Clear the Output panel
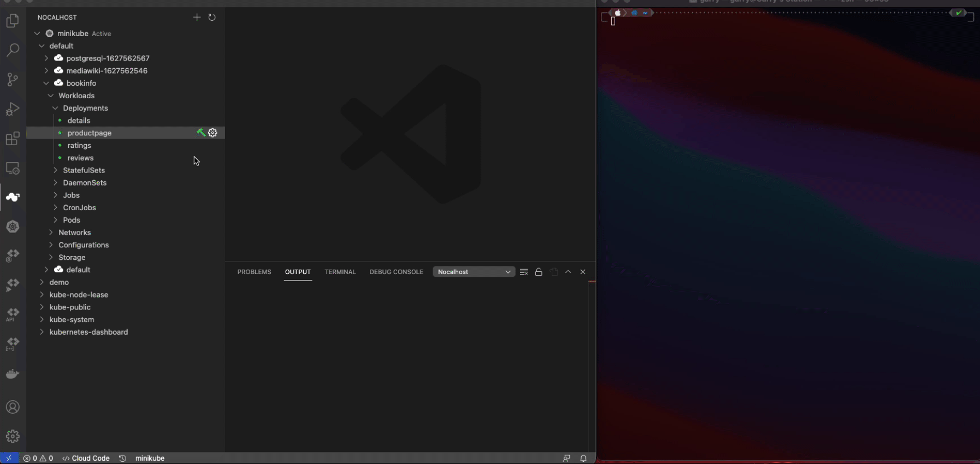Screen dimensions: 980x464 pos(524,272)
